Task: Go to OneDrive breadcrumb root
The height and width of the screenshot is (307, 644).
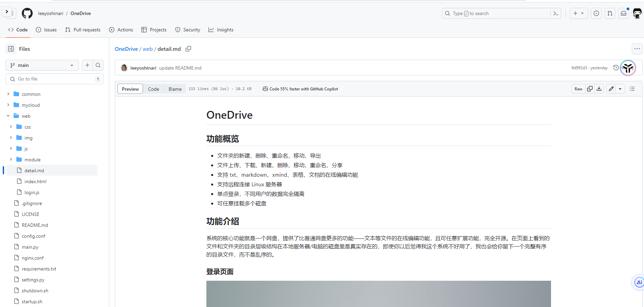Action: 126,49
